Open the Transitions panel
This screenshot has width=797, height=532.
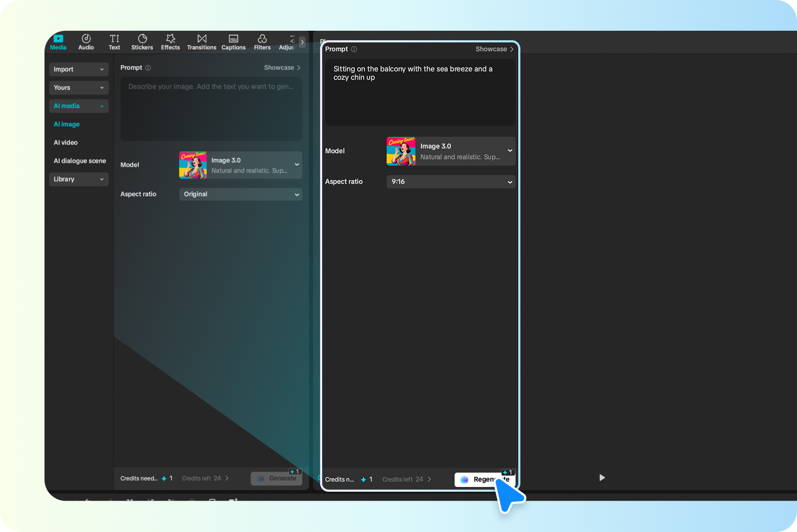click(x=201, y=42)
